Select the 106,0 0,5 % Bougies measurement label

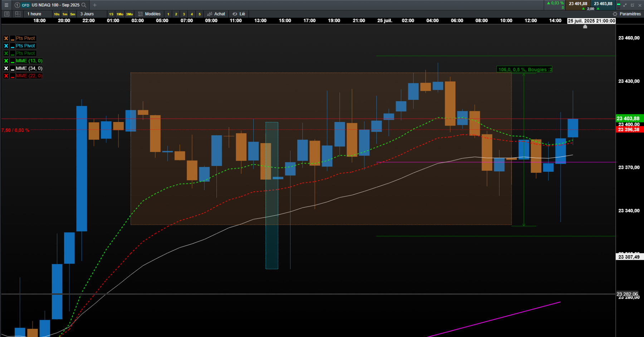(525, 69)
